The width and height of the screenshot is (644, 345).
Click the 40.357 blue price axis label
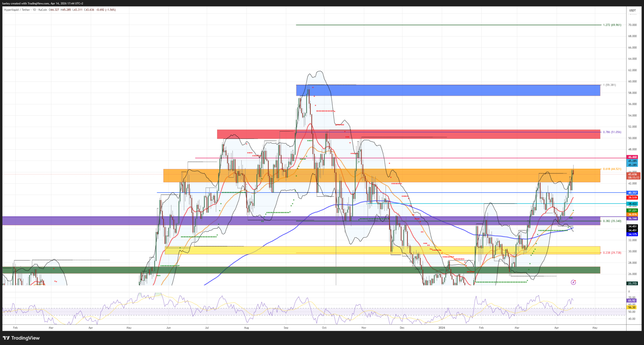pyautogui.click(x=632, y=193)
